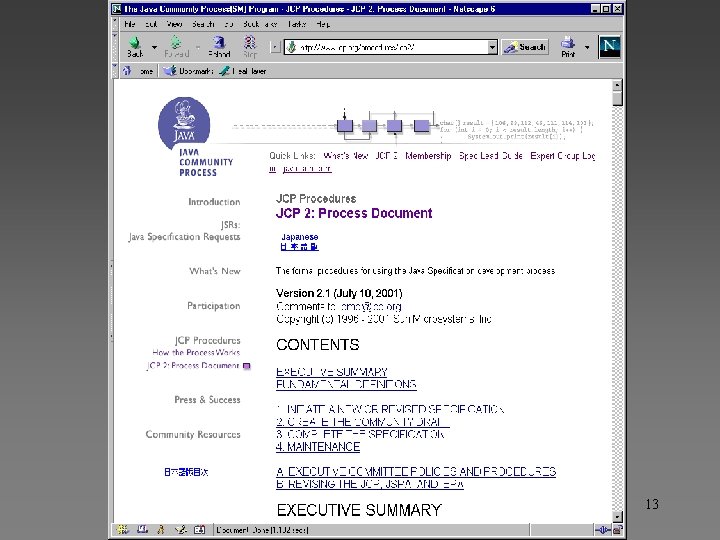Collapse the personal toolbar grippy
The width and height of the screenshot is (720, 540).
(115, 70)
